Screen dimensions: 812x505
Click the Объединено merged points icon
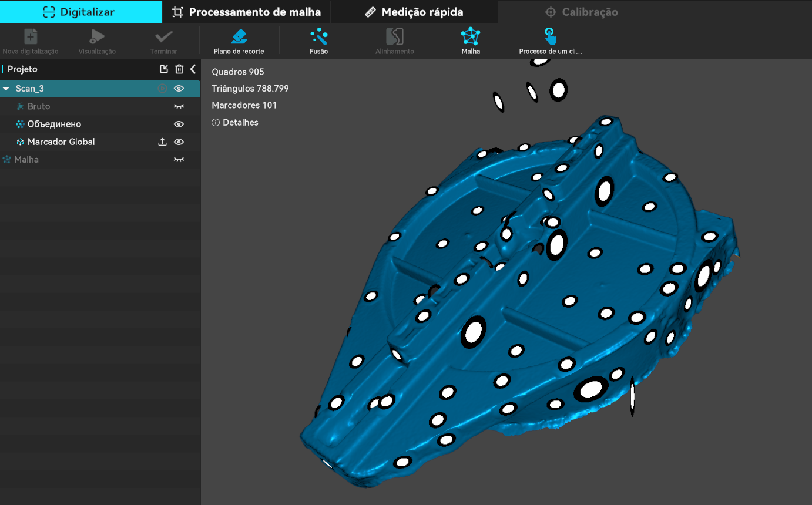pyautogui.click(x=20, y=124)
